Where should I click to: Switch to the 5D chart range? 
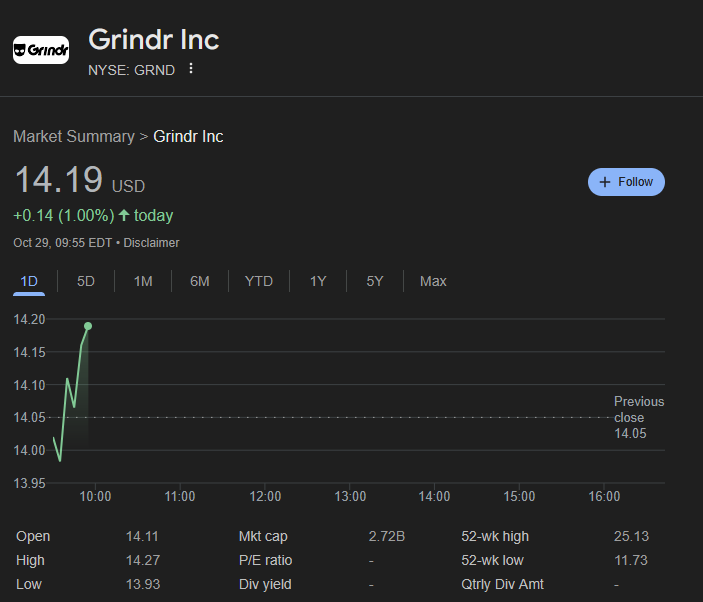click(86, 282)
